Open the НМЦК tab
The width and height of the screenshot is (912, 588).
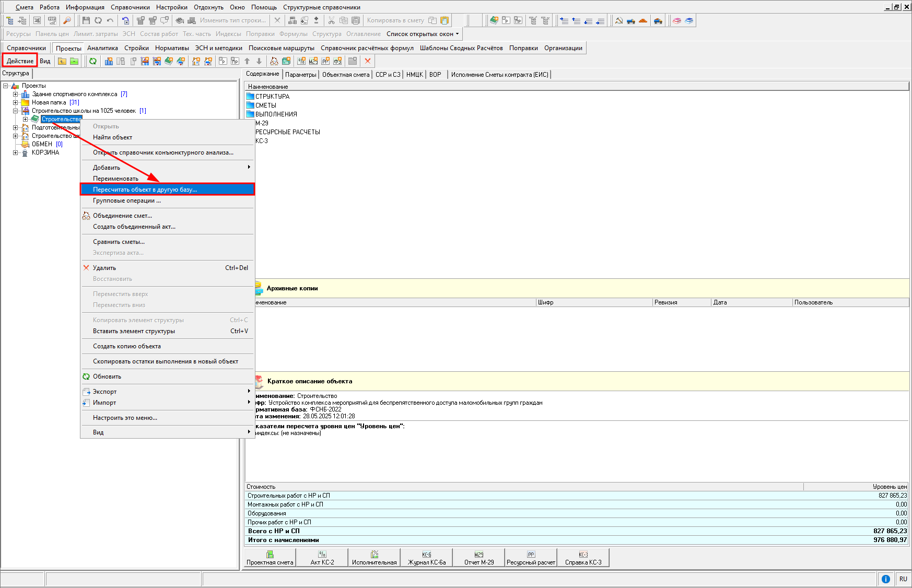click(414, 75)
